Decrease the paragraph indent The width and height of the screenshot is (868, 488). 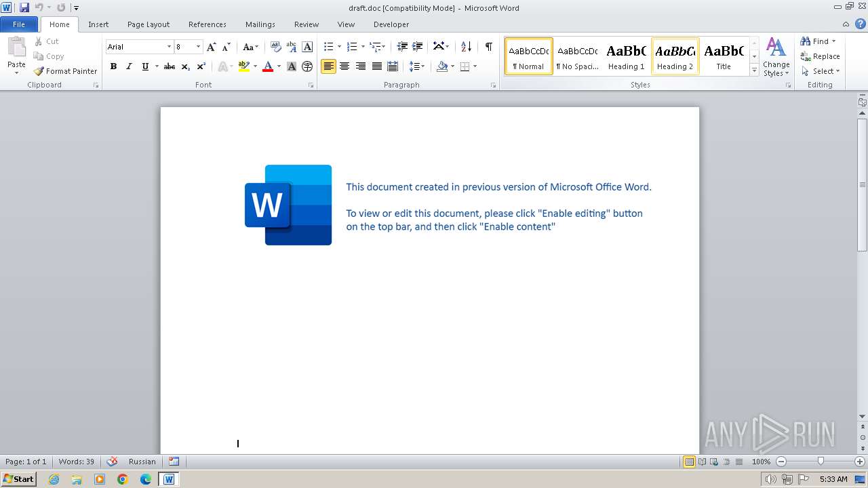pos(402,47)
